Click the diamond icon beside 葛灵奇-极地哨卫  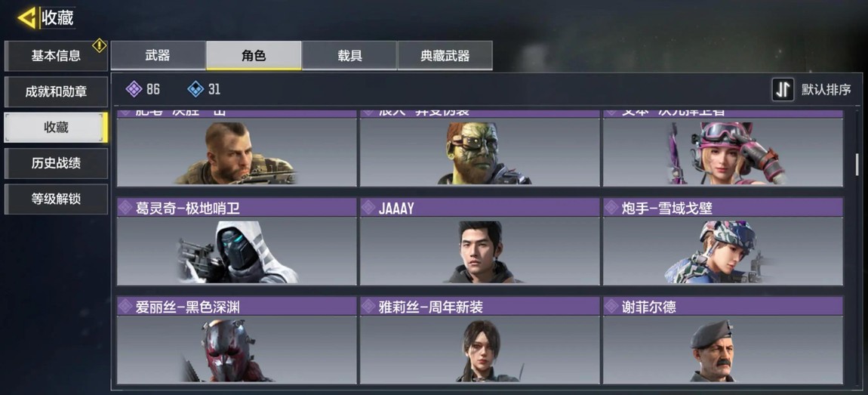[x=125, y=208]
